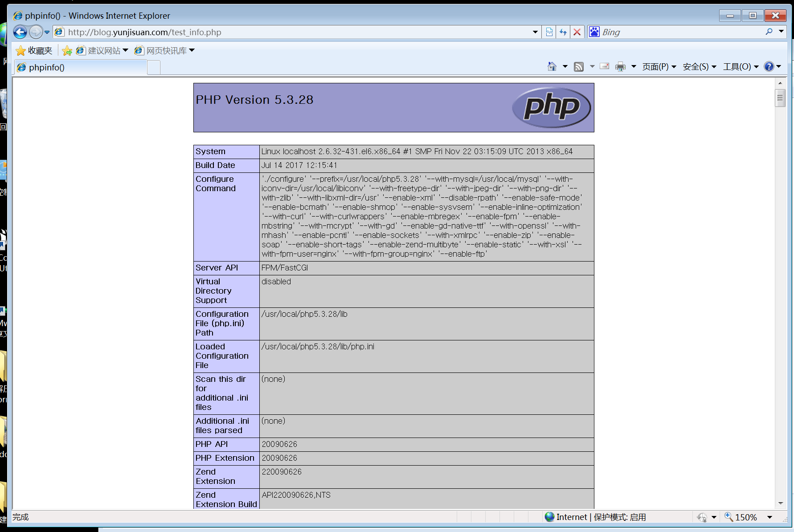
Task: Expand the zoom level dropdown arrow
Action: (x=769, y=517)
